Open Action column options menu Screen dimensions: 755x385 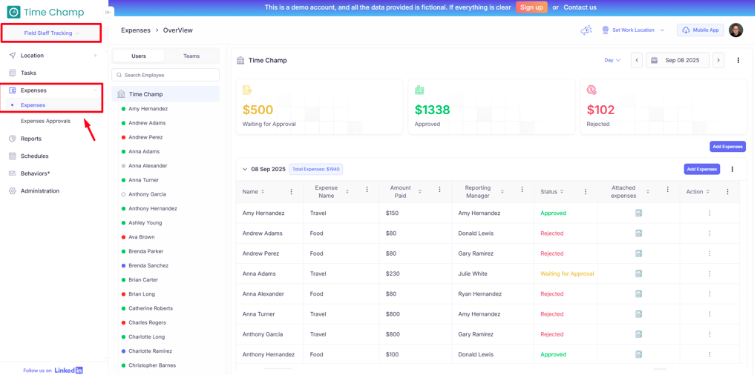727,192
